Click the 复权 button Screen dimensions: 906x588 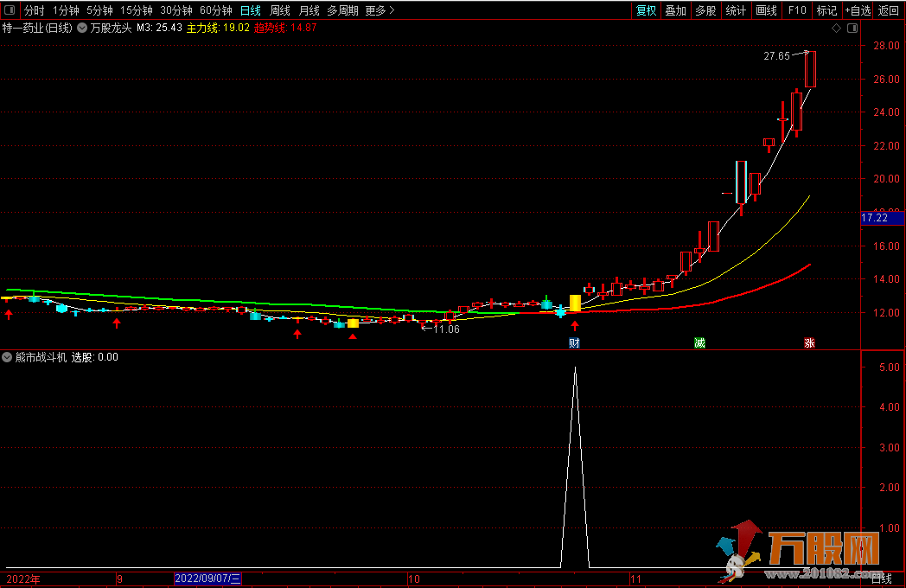coord(646,10)
